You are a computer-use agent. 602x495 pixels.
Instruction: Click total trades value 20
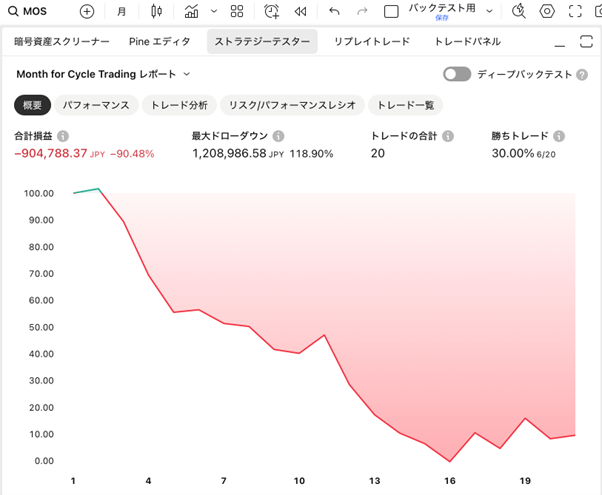(x=378, y=153)
